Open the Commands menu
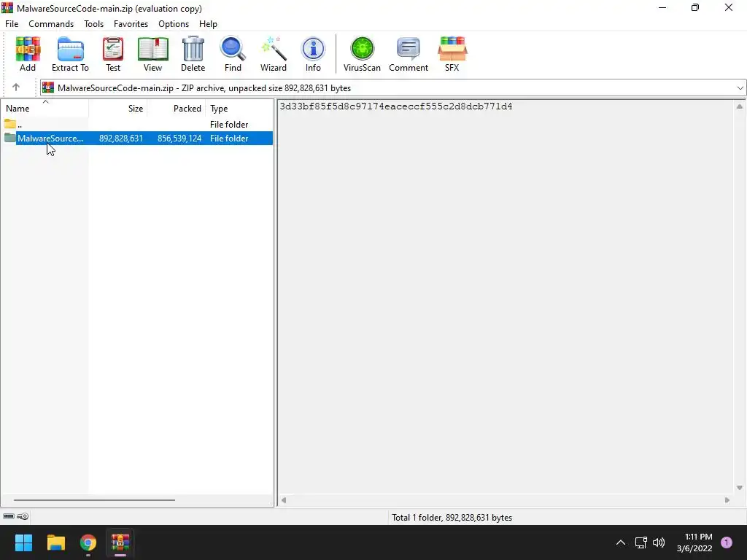 51,24
